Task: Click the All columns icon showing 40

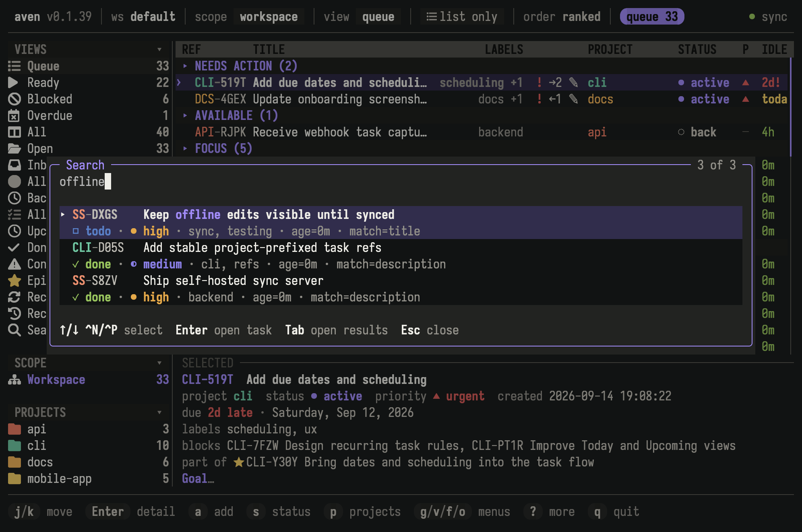Action: coord(14,132)
